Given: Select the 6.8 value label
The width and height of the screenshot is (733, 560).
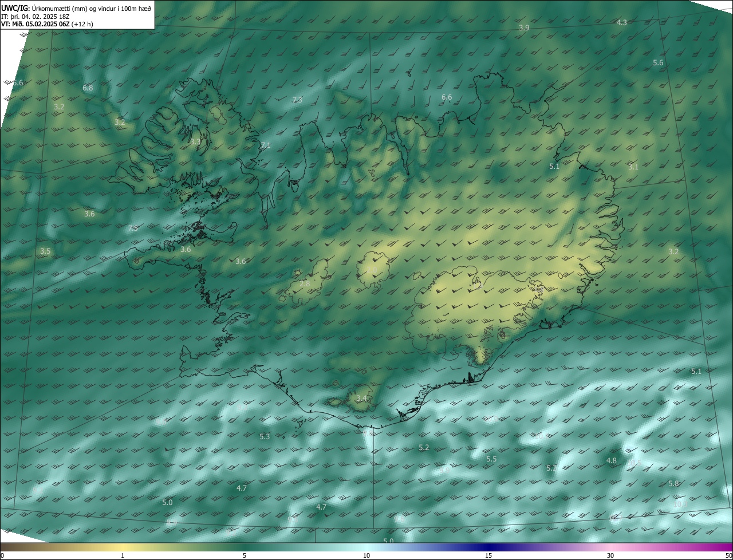Looking at the screenshot, I should click(88, 88).
